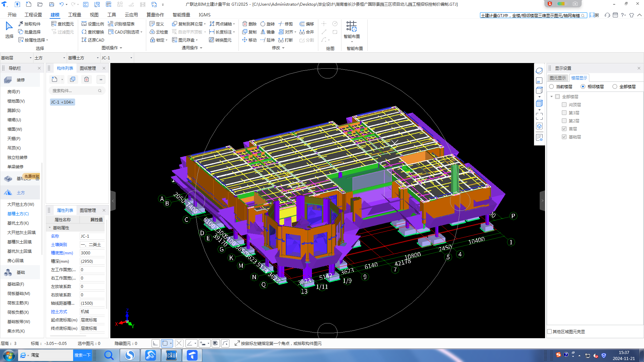Open 土方 category dropdown
Image resolution: width=644 pixels, height=362 pixels.
(50, 58)
